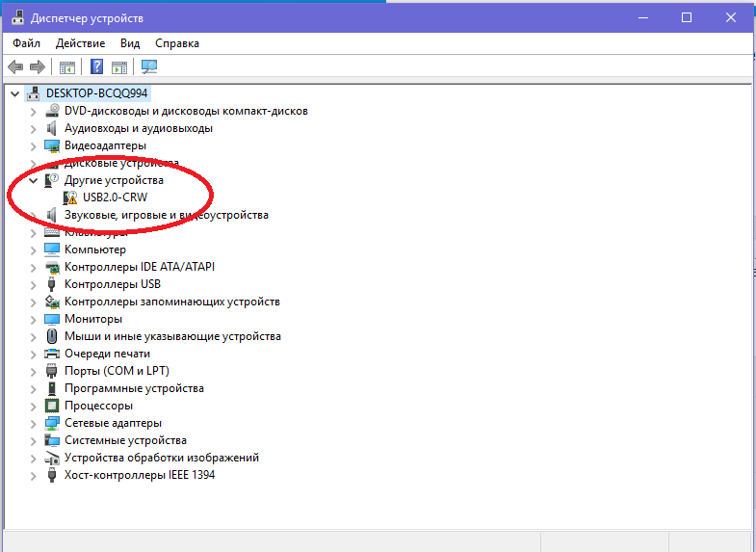Select the Порты (COM и LPT) label
The width and height of the screenshot is (756, 552).
click(117, 371)
